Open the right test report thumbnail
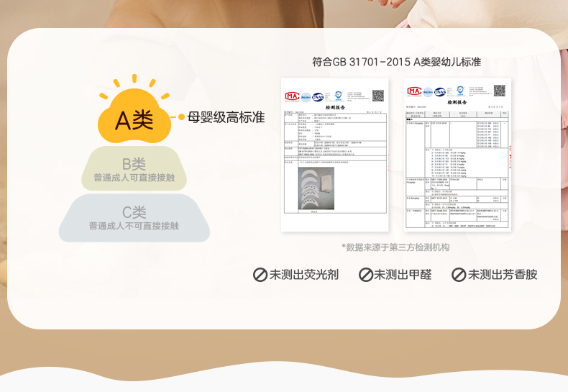568x392 pixels. tap(457, 155)
